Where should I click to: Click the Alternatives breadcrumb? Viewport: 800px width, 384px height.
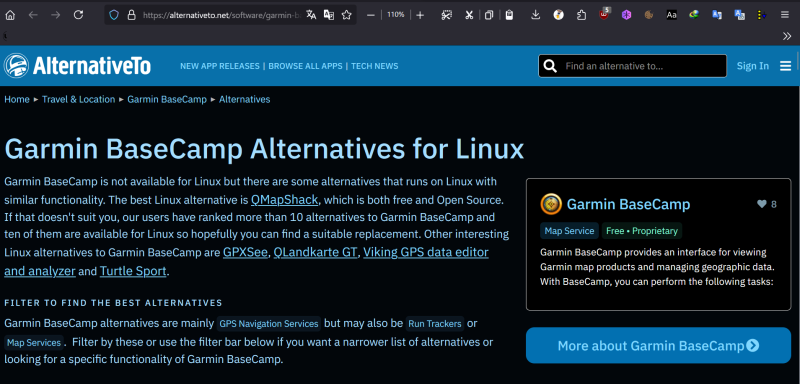tap(244, 99)
